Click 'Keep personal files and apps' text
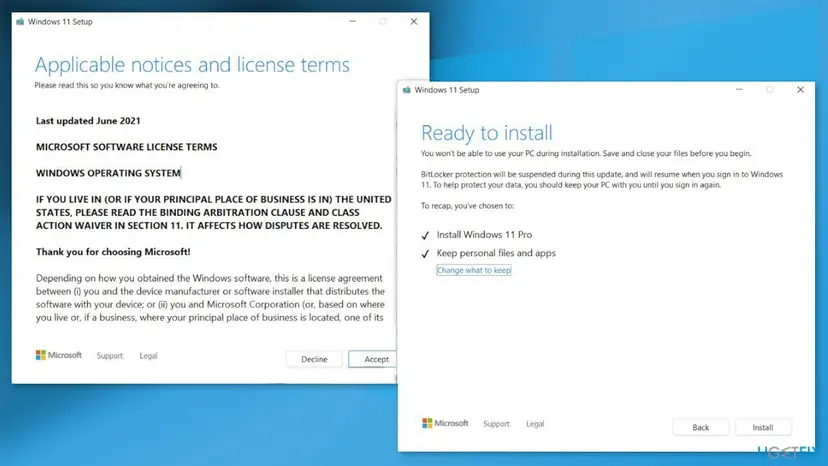 496,253
